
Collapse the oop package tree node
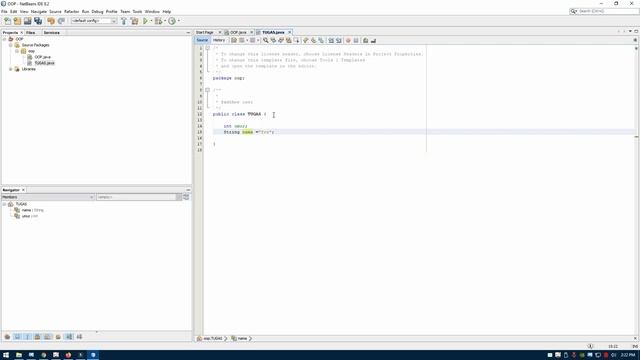(x=17, y=51)
